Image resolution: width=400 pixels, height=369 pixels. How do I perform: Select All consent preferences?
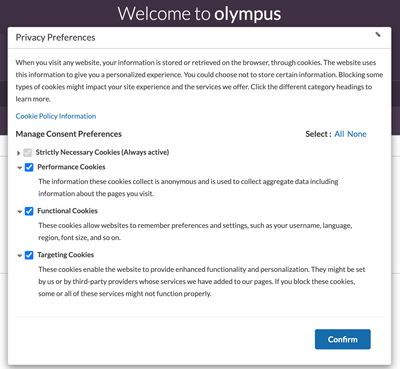pyautogui.click(x=339, y=134)
